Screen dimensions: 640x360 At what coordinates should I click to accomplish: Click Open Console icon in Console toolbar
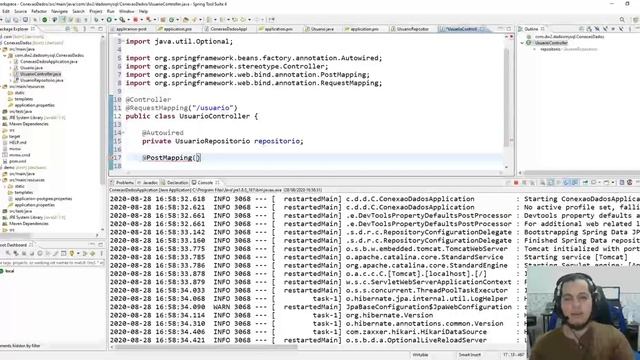pos(606,182)
